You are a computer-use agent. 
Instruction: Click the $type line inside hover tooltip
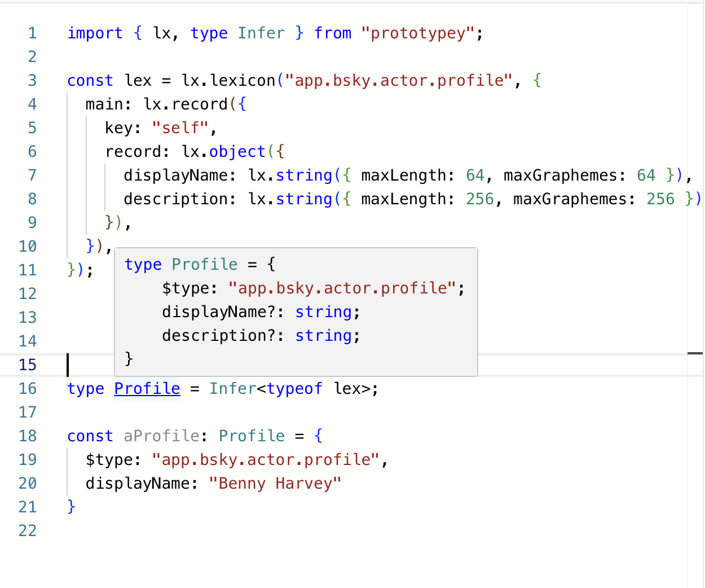[313, 288]
